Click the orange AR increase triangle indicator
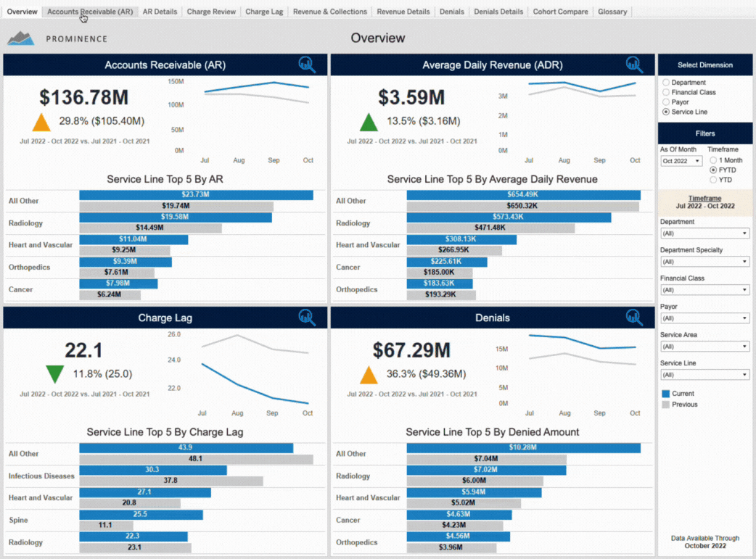The height and width of the screenshot is (559, 756). click(x=41, y=122)
